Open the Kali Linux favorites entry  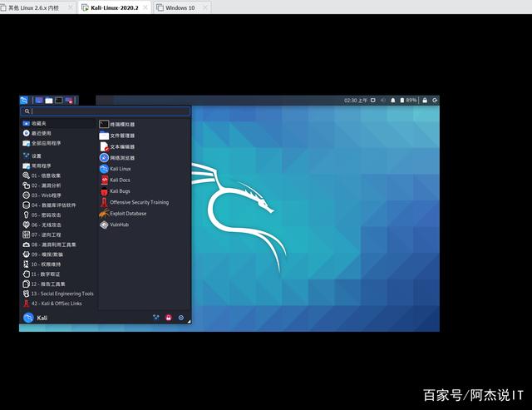144,169
